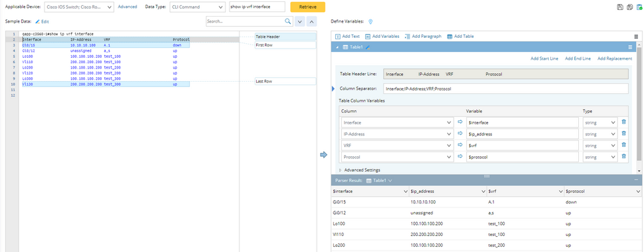644x252 pixels.
Task: Click Add Text
Action: coord(347,36)
